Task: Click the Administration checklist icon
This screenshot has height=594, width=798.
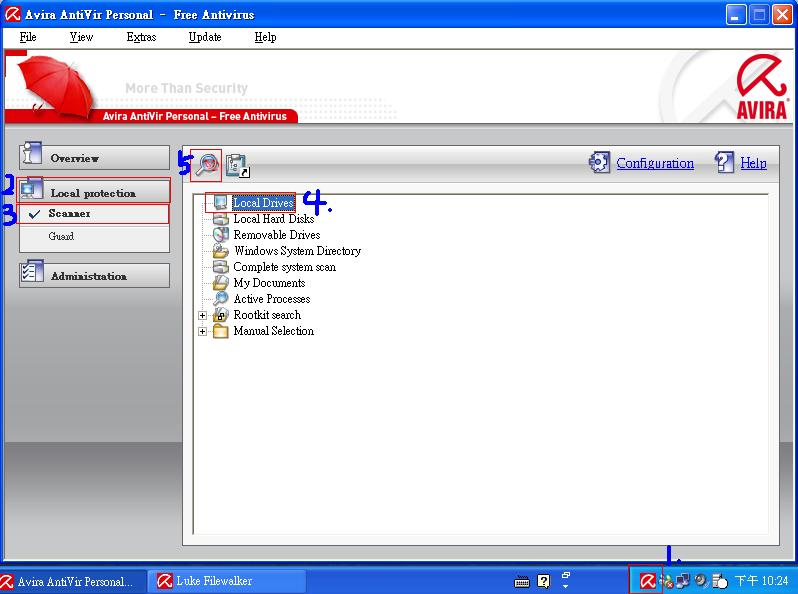Action: (x=32, y=275)
